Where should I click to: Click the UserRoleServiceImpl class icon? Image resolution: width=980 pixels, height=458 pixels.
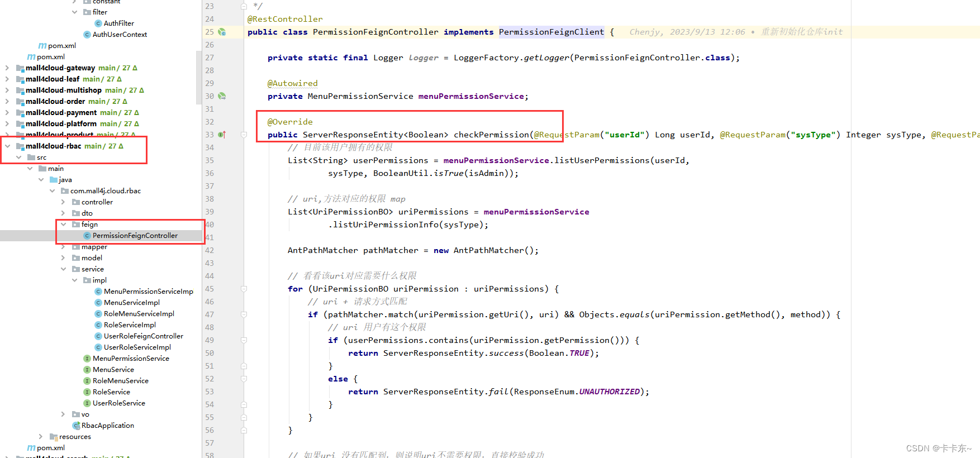coord(98,347)
